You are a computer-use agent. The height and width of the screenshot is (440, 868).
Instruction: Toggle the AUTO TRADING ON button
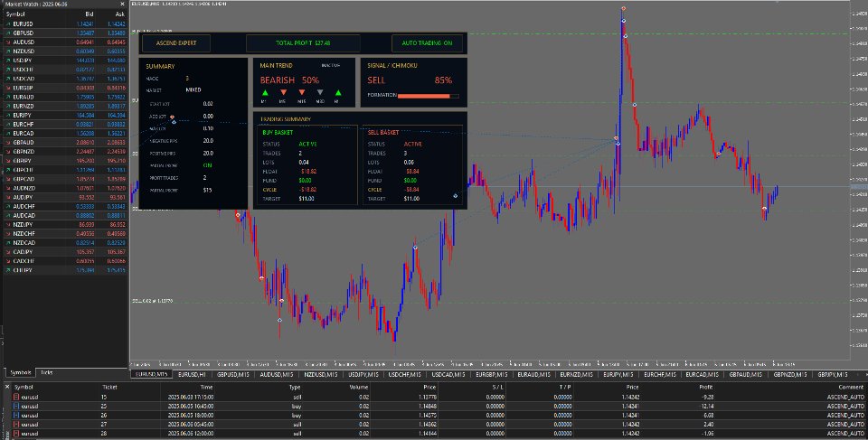click(427, 42)
